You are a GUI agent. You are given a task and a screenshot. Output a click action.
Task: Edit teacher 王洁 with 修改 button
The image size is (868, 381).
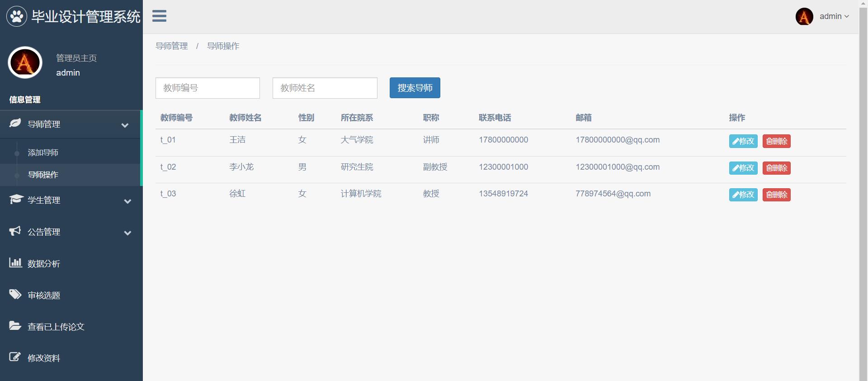click(x=743, y=141)
